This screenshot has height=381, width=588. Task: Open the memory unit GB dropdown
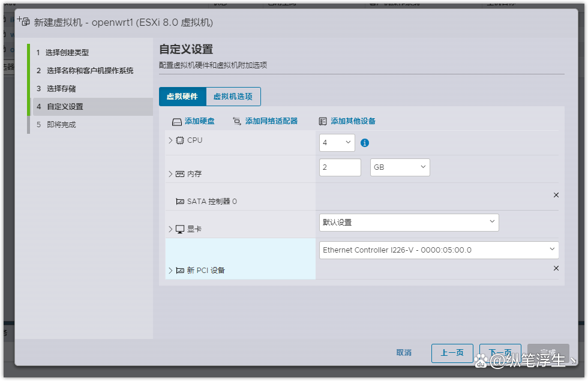[x=400, y=167]
